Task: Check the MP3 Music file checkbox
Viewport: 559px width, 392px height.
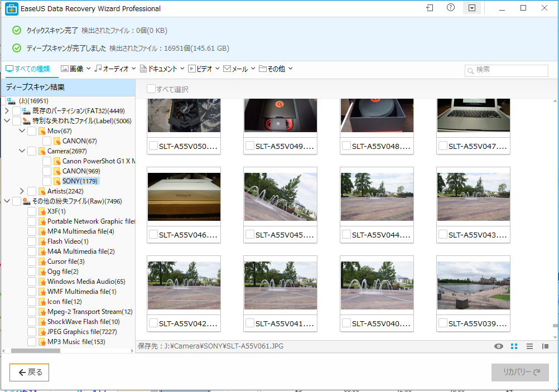Action: [32, 342]
